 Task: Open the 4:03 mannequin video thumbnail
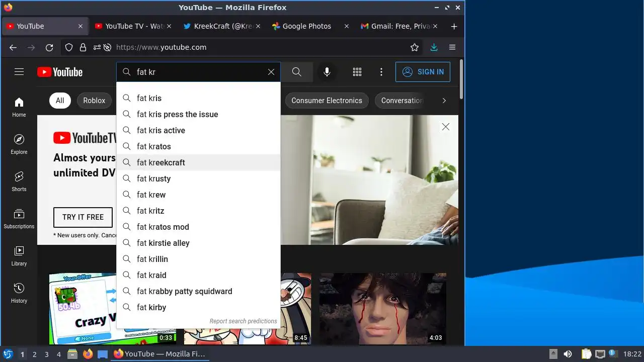point(382,309)
